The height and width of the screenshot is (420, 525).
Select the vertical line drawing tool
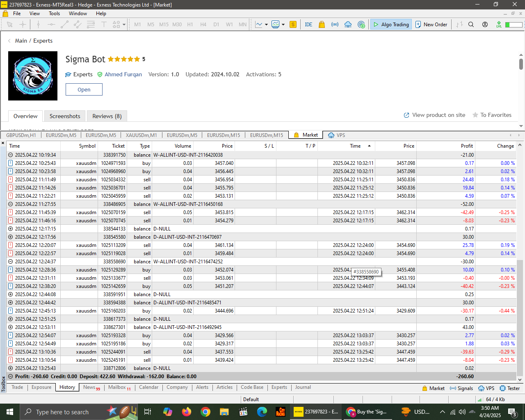tap(38, 25)
